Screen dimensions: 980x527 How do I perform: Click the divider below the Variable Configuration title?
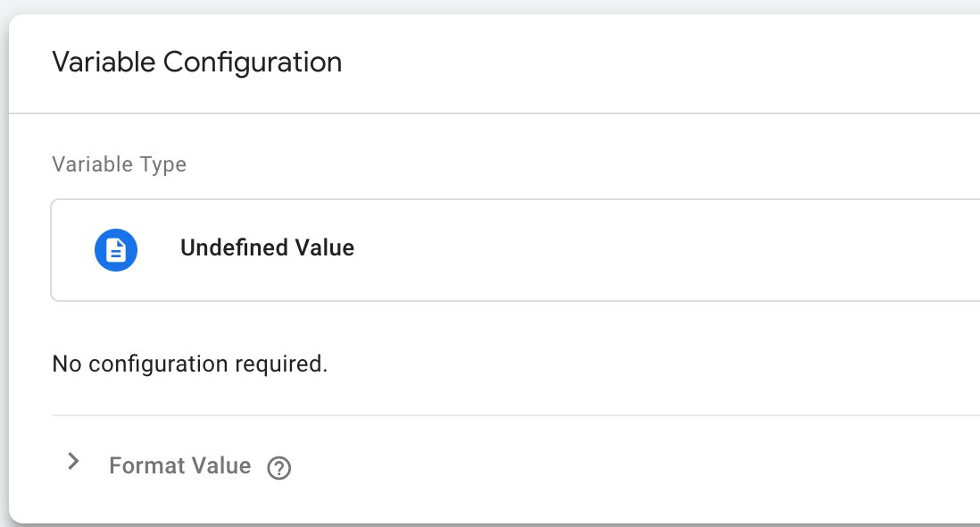494,113
